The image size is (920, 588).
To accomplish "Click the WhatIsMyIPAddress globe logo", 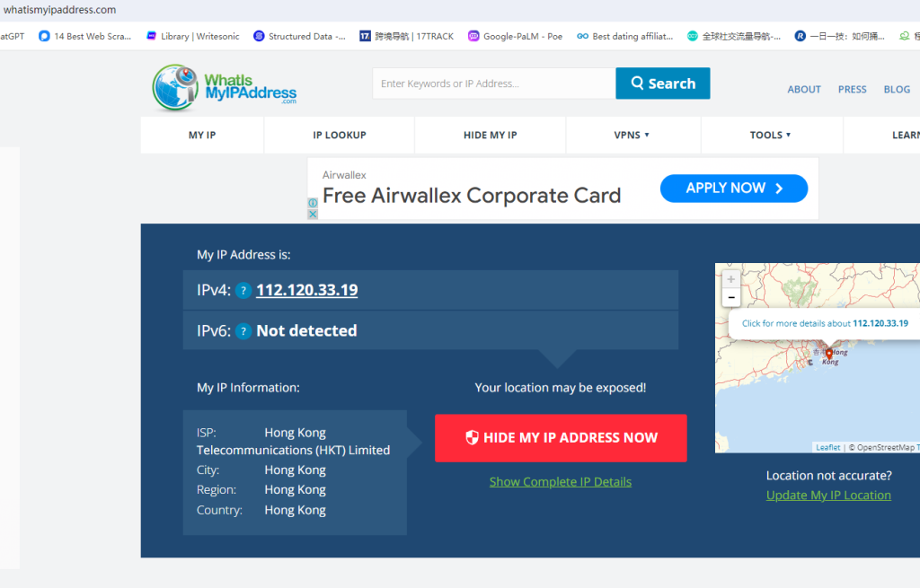I will [x=174, y=87].
